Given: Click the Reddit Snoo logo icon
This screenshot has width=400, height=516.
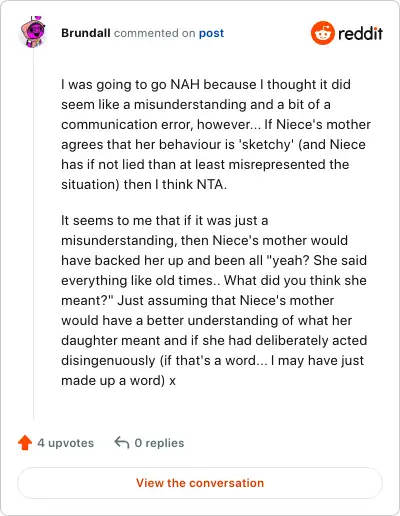Looking at the screenshot, I should (323, 33).
